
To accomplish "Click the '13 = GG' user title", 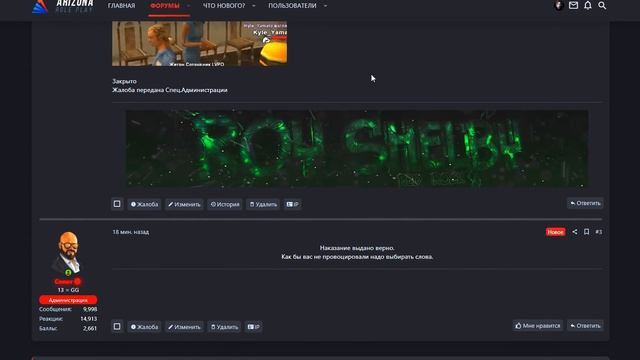I will click(x=68, y=290).
